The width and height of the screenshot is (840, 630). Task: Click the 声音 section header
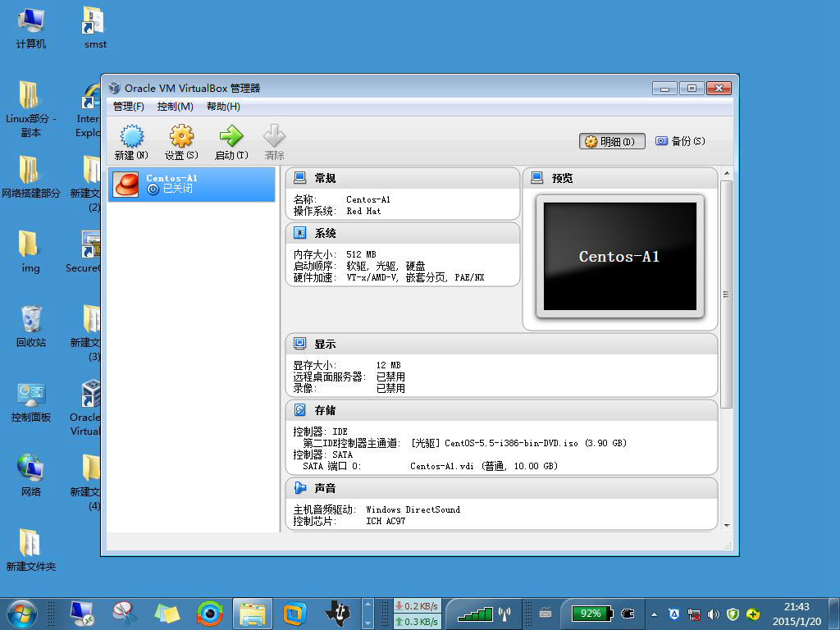pyautogui.click(x=501, y=488)
